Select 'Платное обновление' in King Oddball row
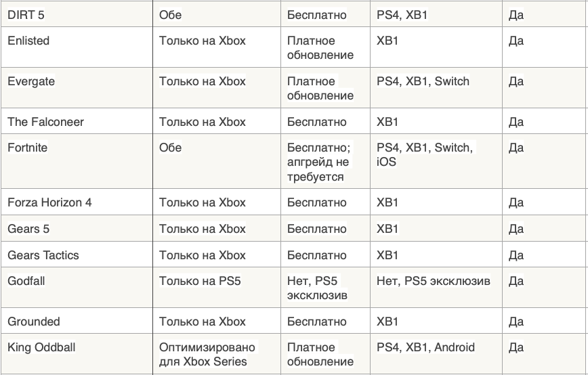 point(320,354)
